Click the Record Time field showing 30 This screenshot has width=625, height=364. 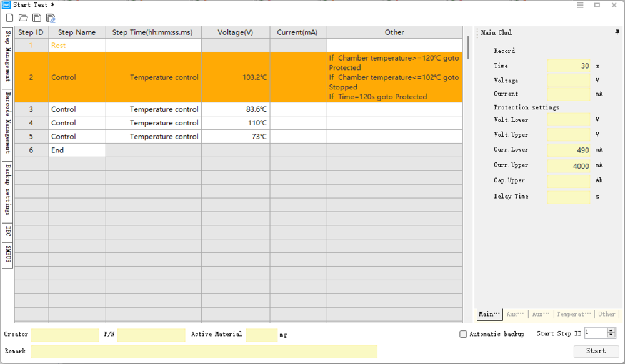[x=568, y=66]
